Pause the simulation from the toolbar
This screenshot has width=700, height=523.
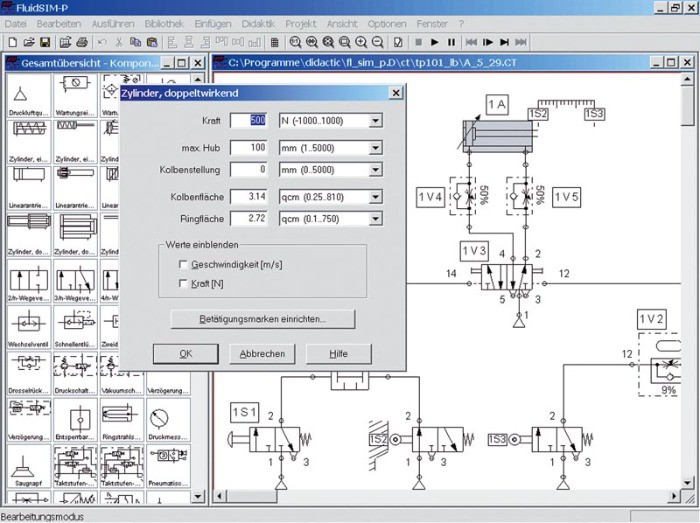[x=451, y=42]
